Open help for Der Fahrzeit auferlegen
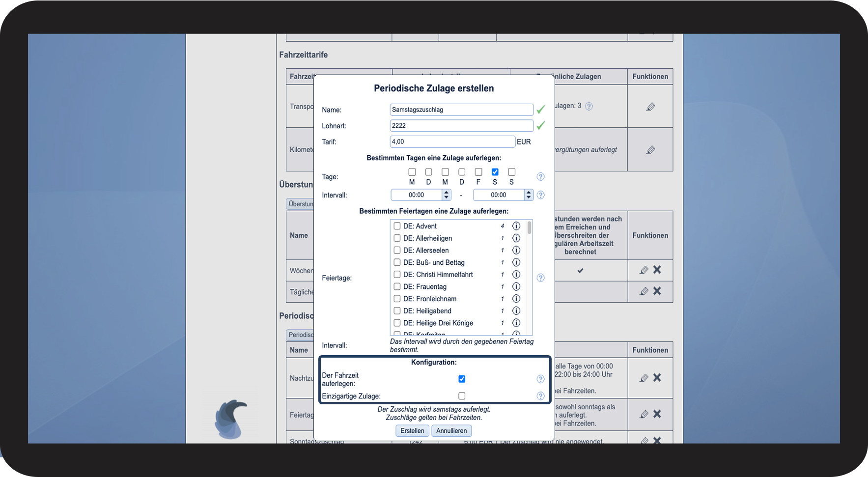Screen dimensions: 868x477 pos(540,379)
